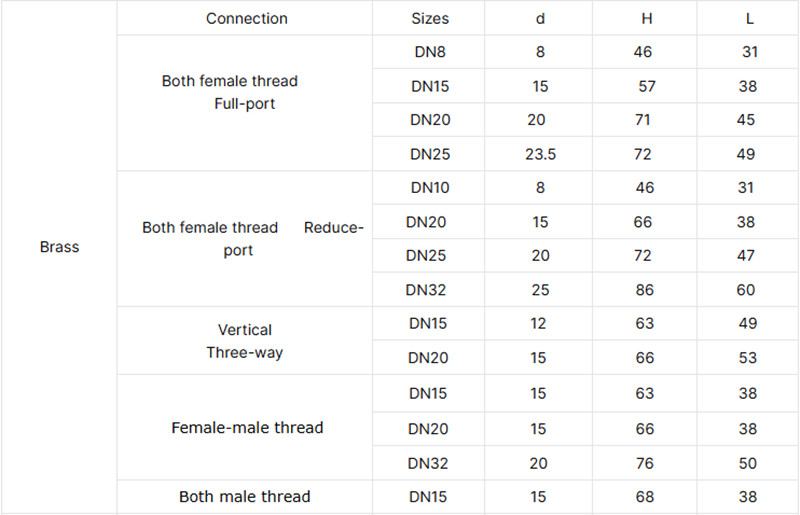This screenshot has width=800, height=515.
Task: Select the Connection column header
Action: click(246, 18)
